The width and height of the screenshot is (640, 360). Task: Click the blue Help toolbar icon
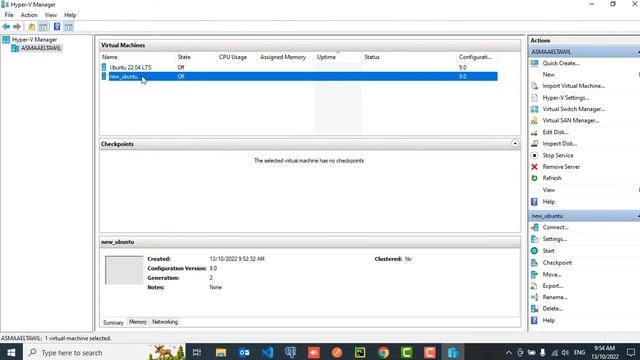(57, 27)
